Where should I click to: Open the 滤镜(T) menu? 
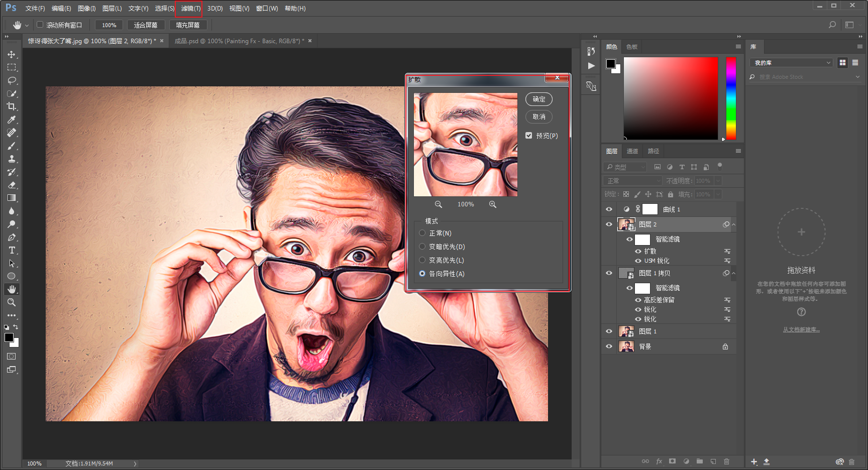(x=191, y=9)
